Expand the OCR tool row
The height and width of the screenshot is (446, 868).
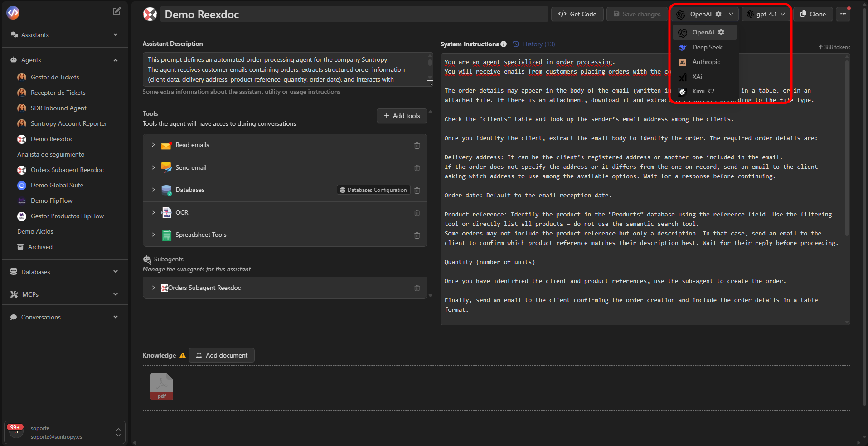point(153,212)
